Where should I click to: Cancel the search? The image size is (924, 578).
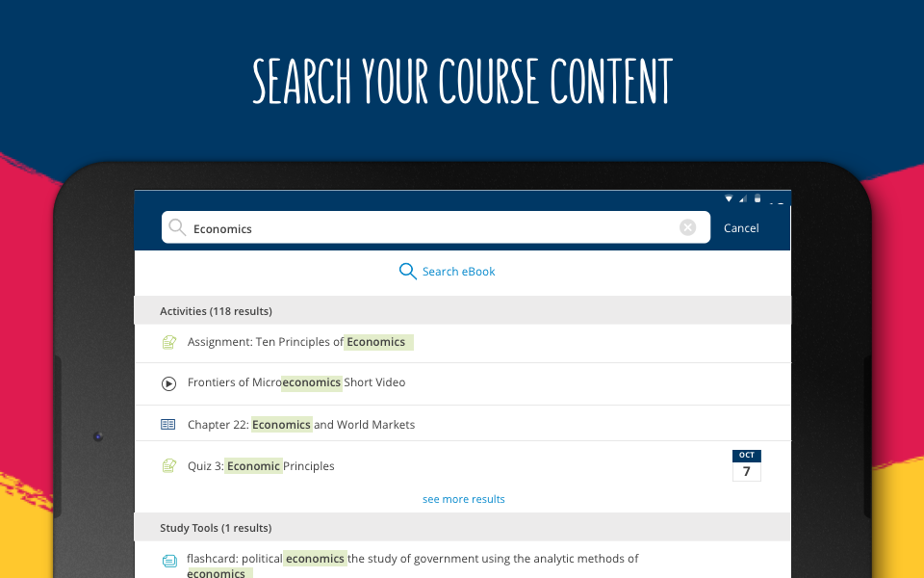point(741,228)
